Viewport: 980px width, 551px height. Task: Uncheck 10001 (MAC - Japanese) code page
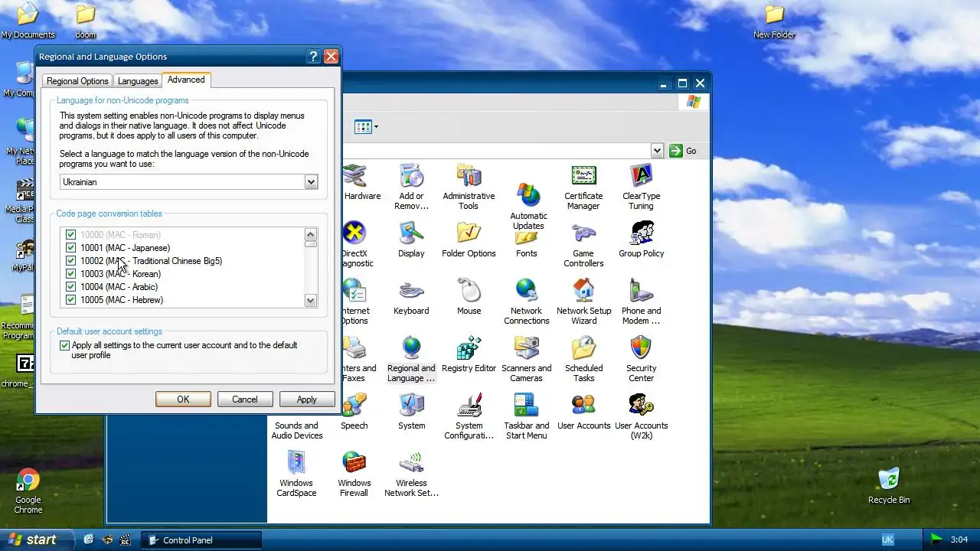point(70,248)
